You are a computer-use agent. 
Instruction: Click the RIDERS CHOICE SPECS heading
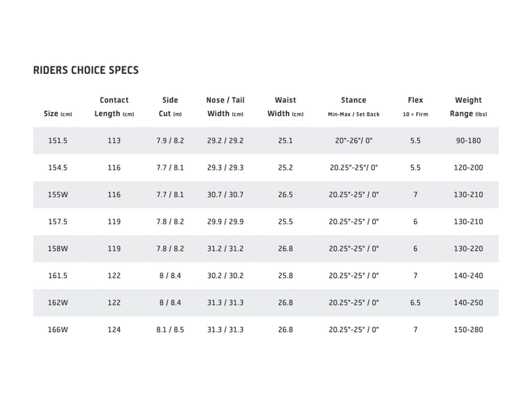click(86, 70)
